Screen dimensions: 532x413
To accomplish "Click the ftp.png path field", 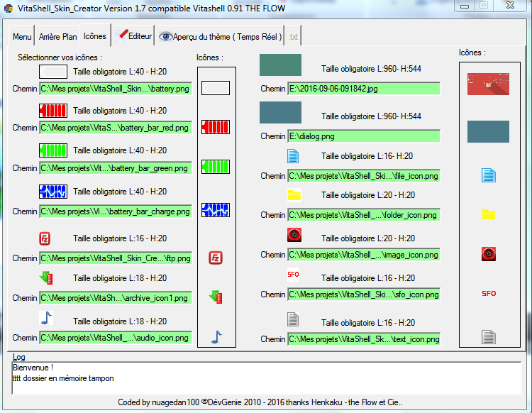I will [x=116, y=258].
